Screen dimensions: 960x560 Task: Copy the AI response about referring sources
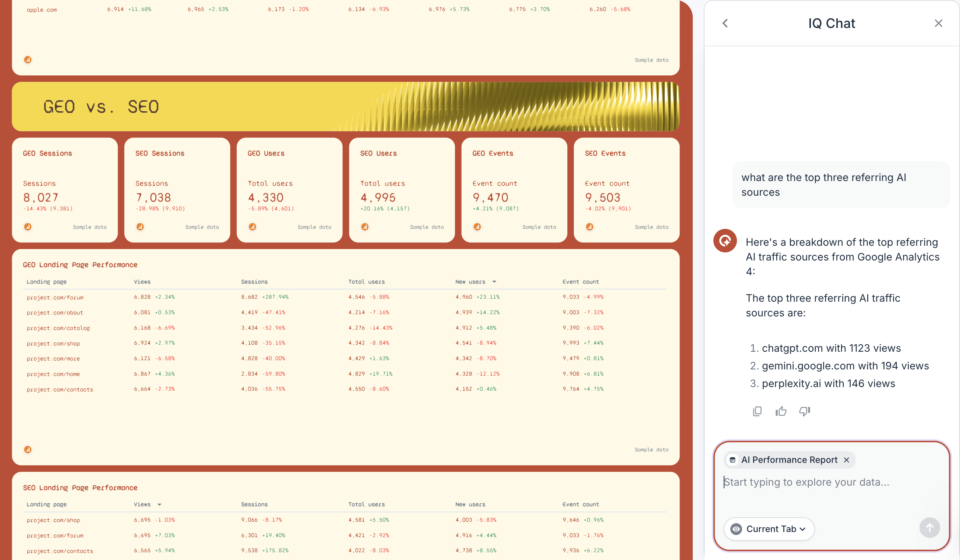pos(757,411)
